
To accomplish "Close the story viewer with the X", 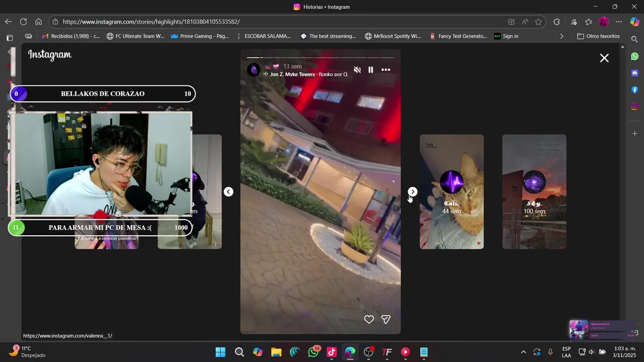I will coord(604,58).
